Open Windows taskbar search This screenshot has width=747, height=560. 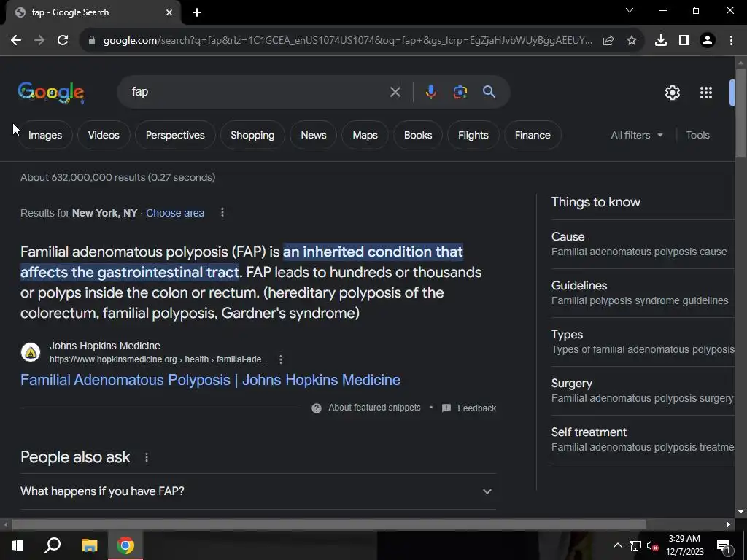(53, 545)
